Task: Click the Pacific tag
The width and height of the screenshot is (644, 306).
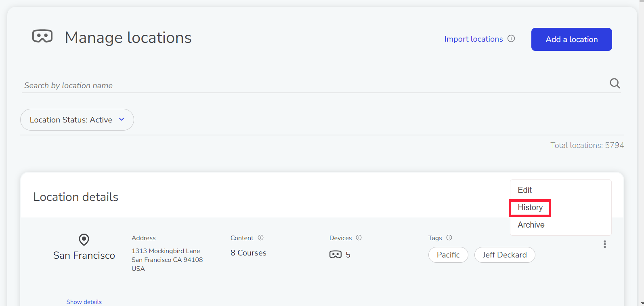Action: [448, 255]
